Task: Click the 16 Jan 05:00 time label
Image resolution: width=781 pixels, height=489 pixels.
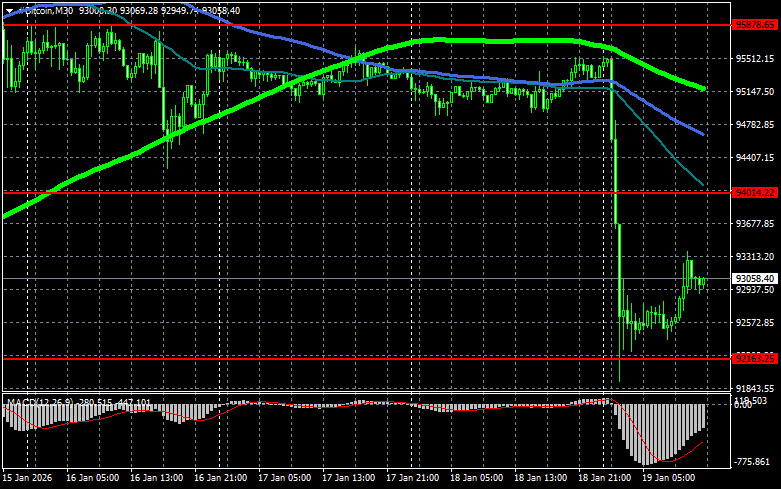Action: 92,478
